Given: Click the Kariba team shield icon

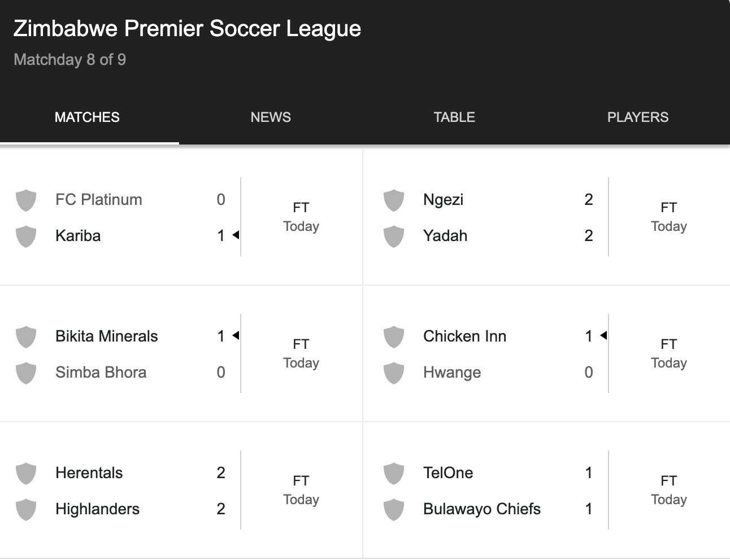Looking at the screenshot, I should pyautogui.click(x=26, y=236).
